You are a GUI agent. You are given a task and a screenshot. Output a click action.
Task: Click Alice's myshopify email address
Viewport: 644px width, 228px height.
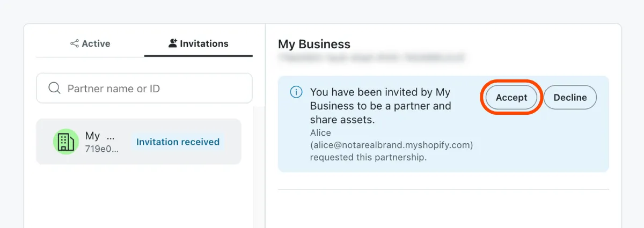click(391, 145)
